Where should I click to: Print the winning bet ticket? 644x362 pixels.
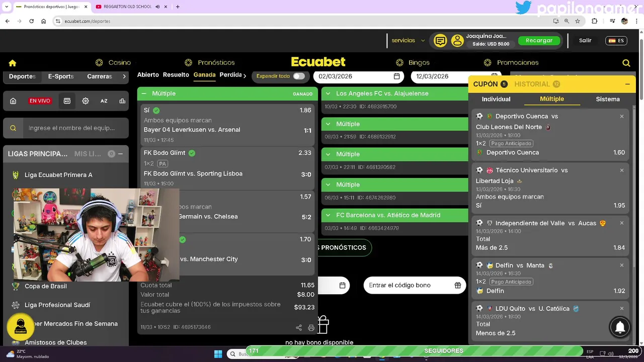[311, 327]
